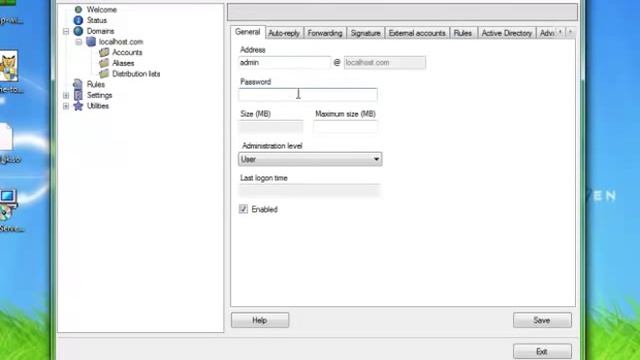Screen dimensions: 640x360
Task: Open the partly hidden Advanced tab
Action: [546, 33]
